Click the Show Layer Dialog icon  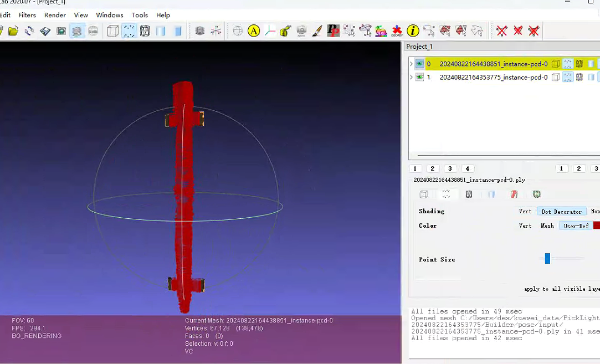click(x=77, y=31)
